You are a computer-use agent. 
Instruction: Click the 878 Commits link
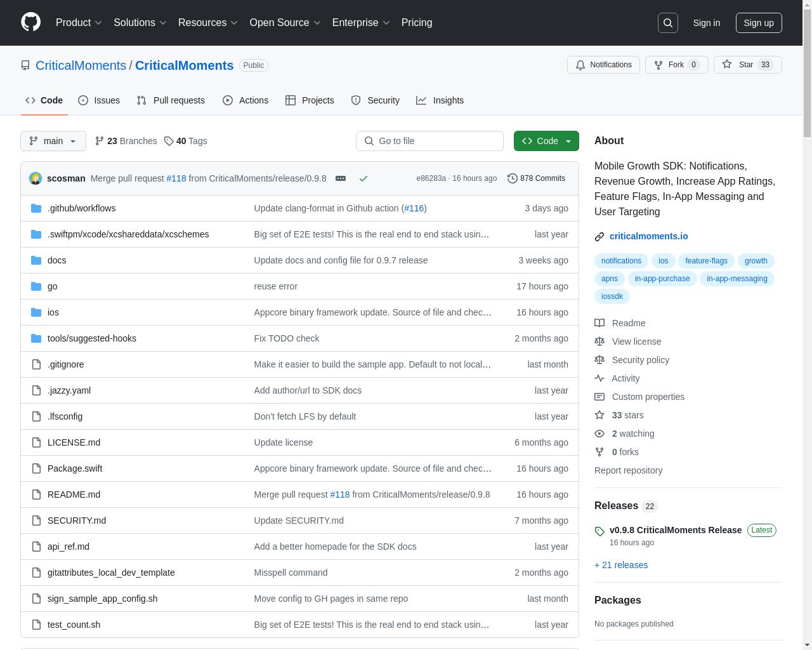coord(537,178)
